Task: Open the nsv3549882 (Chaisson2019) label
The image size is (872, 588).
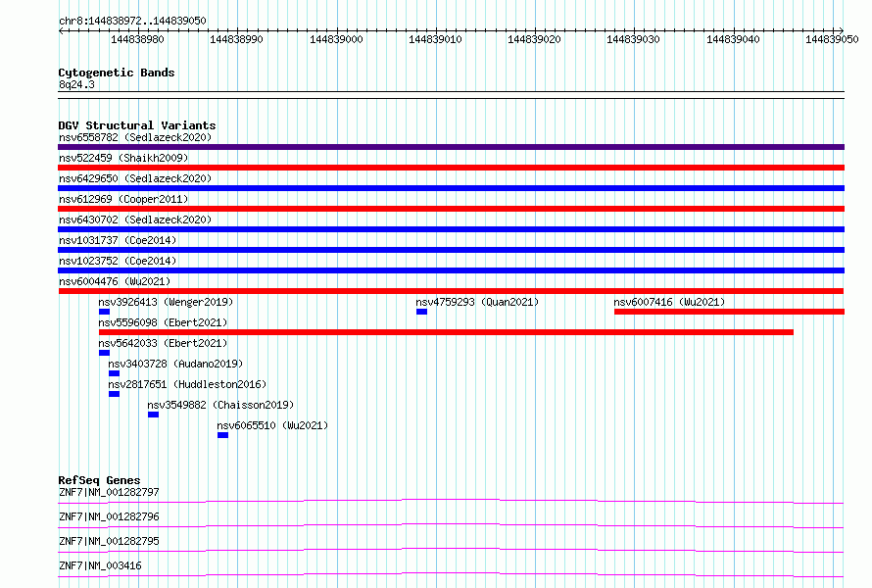Action: [220, 405]
